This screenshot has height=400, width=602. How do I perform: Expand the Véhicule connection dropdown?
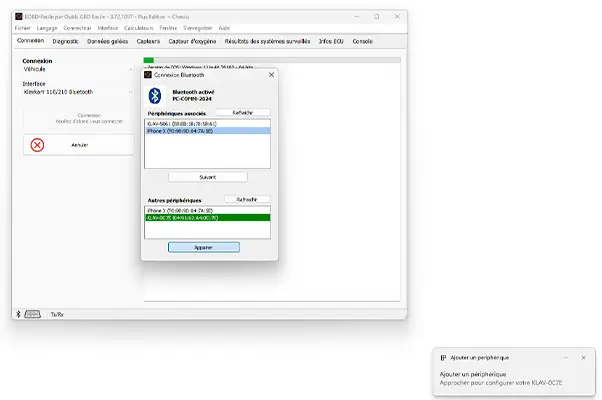tap(78, 69)
